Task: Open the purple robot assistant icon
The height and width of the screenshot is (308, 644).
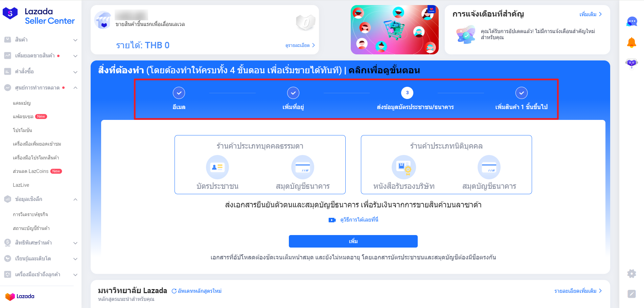Action: pos(631,63)
